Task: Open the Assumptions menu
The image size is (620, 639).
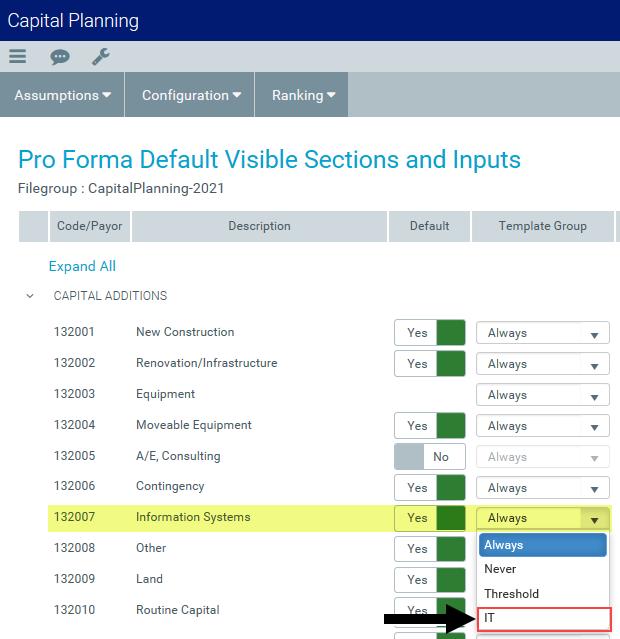Action: click(63, 95)
